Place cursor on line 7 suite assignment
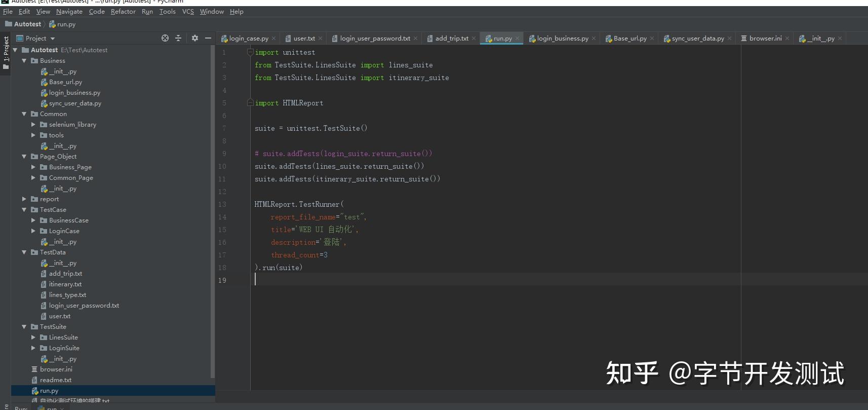 311,128
